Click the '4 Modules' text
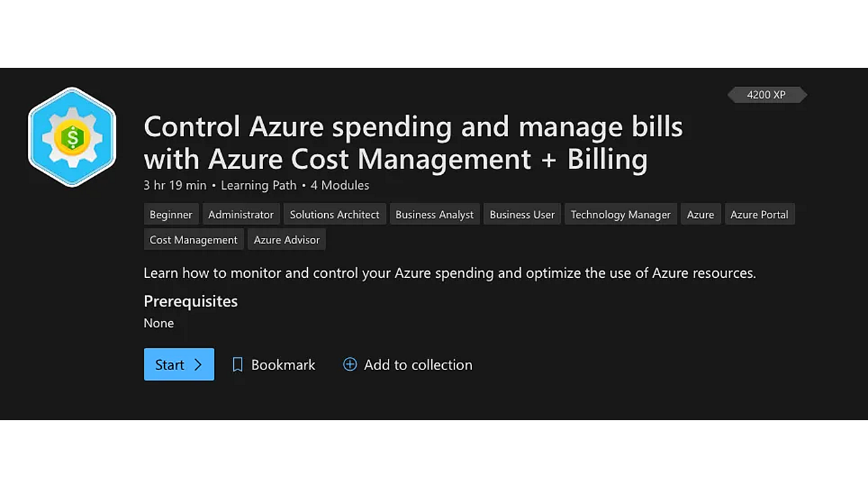The height and width of the screenshot is (488, 868). coord(340,185)
